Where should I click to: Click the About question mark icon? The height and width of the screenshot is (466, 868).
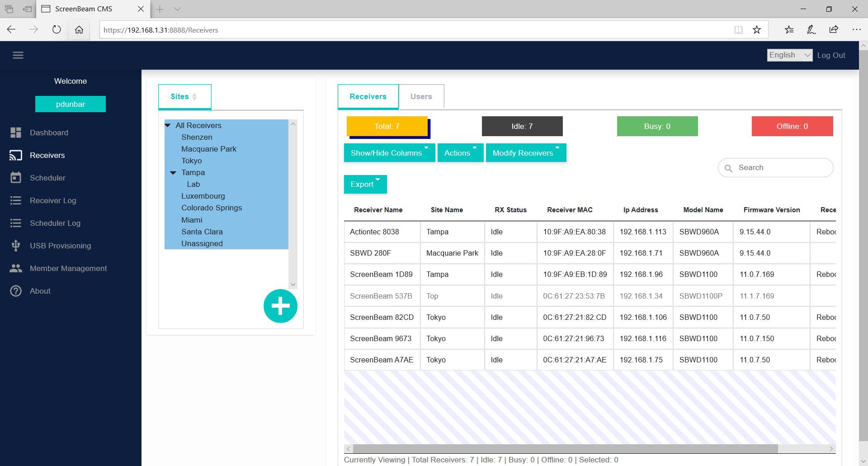[16, 291]
